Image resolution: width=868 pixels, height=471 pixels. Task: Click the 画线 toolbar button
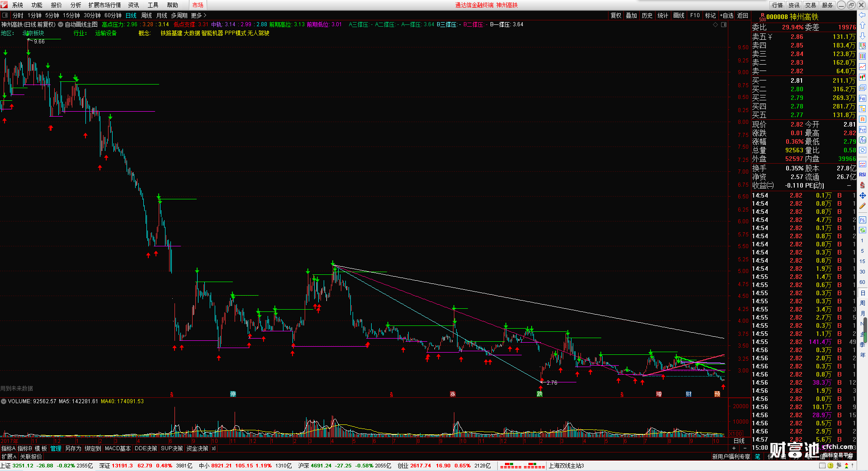pos(679,15)
